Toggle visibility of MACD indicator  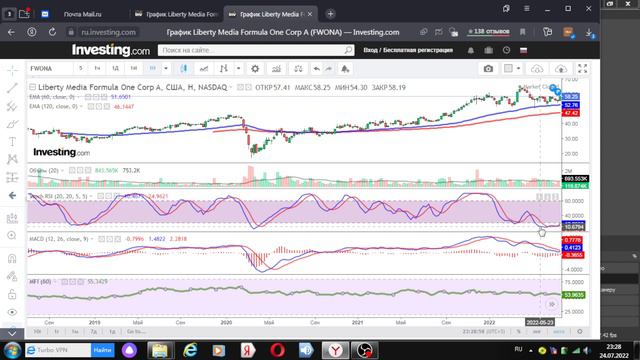click(102, 239)
